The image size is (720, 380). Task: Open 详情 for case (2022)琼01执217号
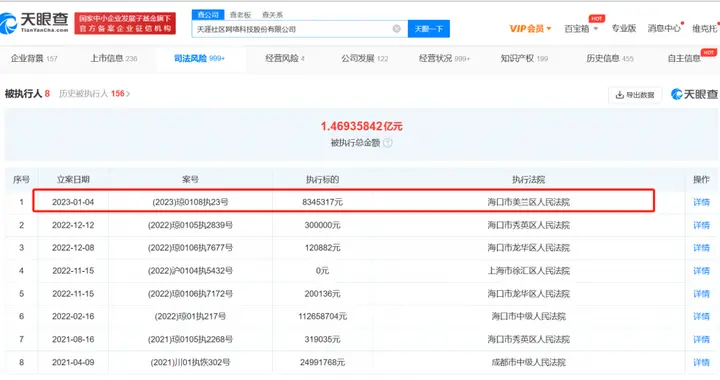coord(701,316)
